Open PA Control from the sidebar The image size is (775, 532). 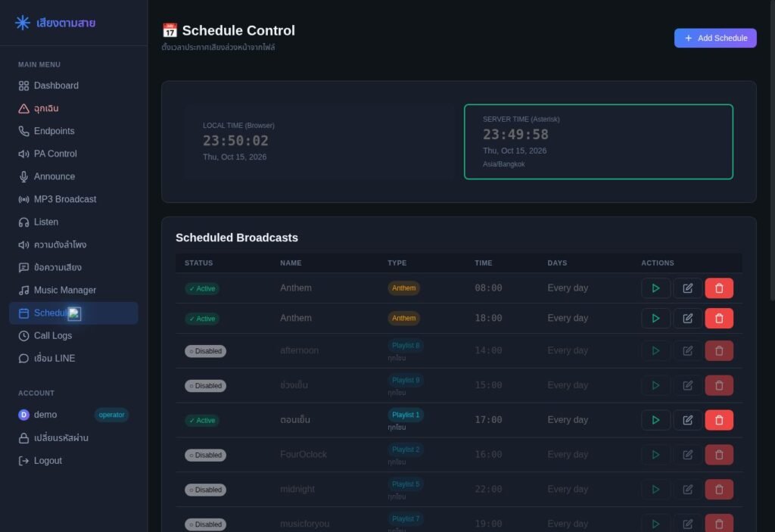[73, 154]
